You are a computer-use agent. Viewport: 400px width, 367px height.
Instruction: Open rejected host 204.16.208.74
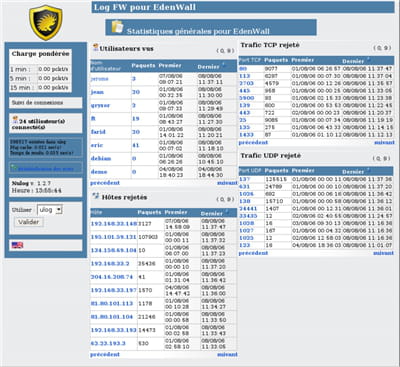(112, 277)
